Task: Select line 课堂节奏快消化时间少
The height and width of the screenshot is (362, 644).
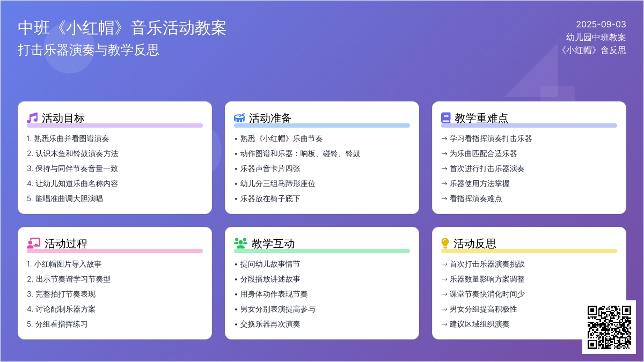Action: [483, 294]
